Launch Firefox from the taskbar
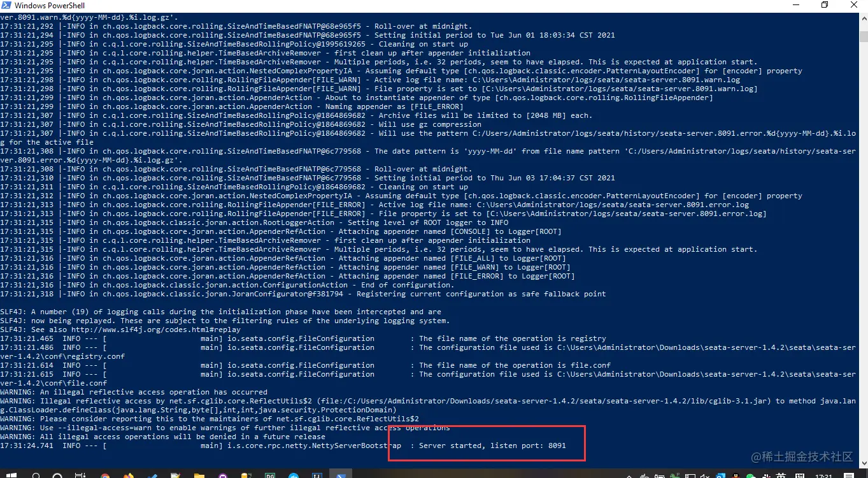868x478 pixels. pos(129,475)
